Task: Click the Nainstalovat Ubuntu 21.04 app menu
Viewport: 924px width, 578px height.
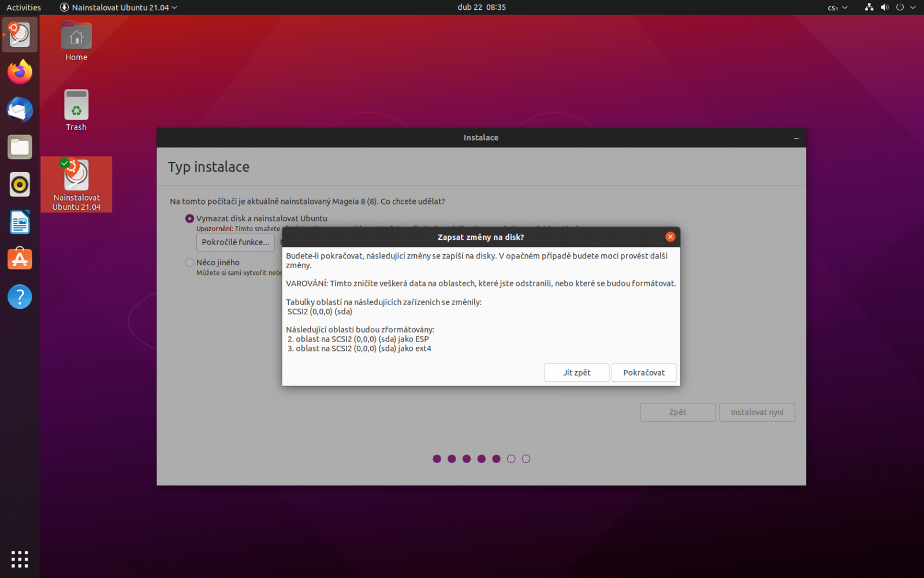Action: pyautogui.click(x=118, y=8)
